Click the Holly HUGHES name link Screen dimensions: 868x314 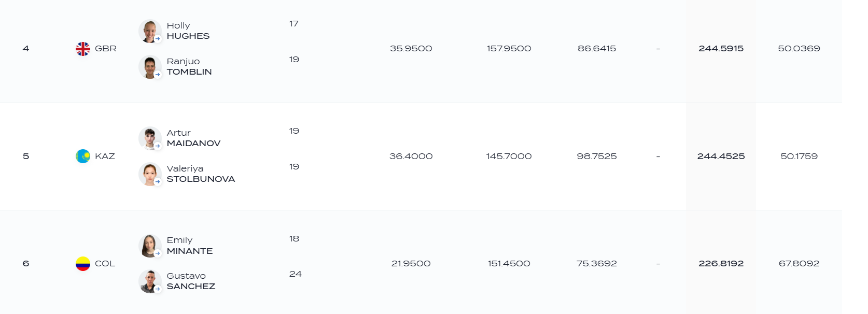(x=188, y=31)
